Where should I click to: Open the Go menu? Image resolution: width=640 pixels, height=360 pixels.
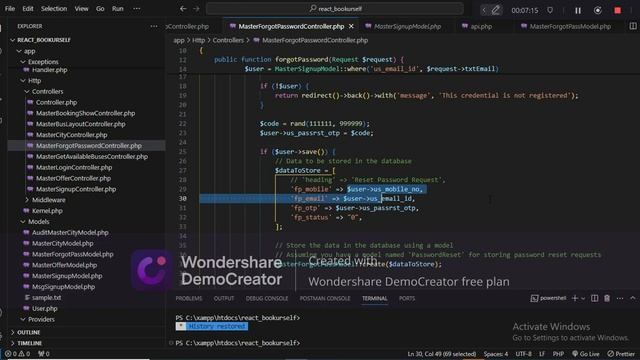pyautogui.click(x=100, y=9)
